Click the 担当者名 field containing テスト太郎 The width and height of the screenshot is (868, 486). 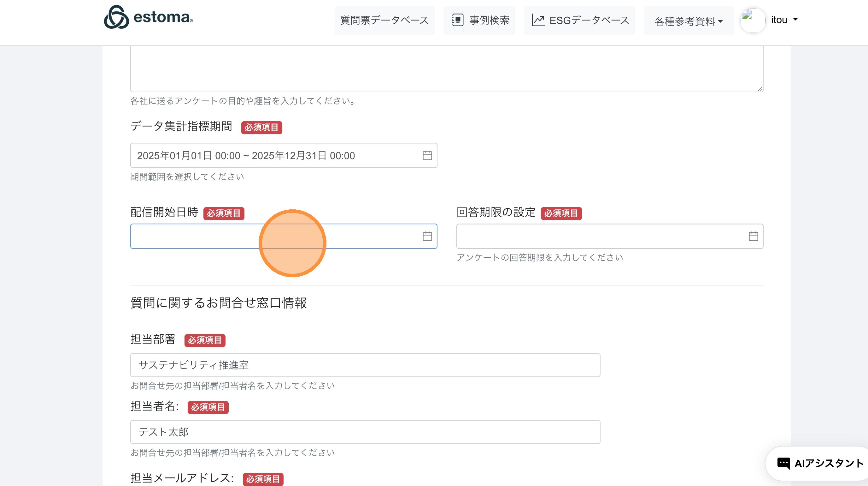click(x=365, y=432)
